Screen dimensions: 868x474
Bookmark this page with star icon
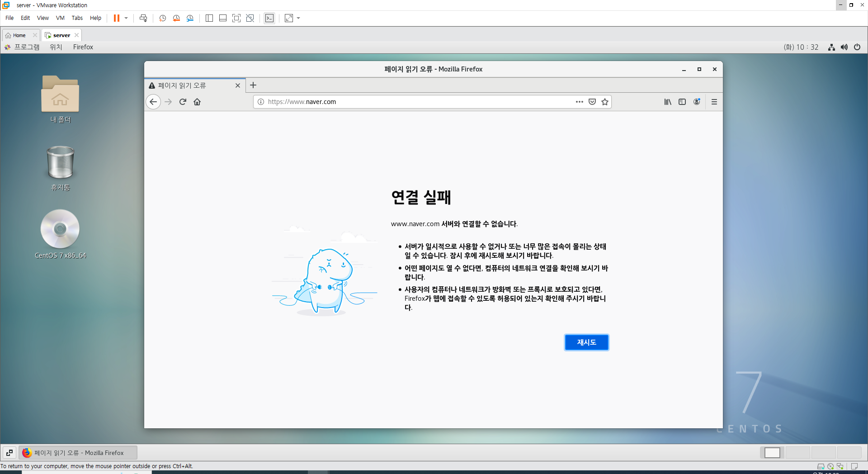pos(605,102)
